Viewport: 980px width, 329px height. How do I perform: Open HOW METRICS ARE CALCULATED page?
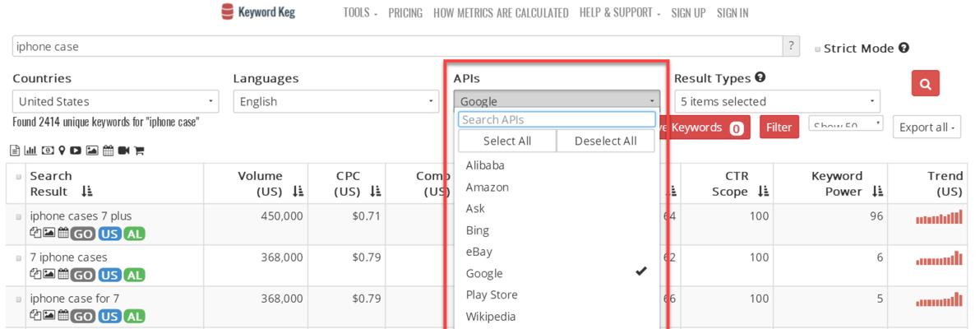501,13
